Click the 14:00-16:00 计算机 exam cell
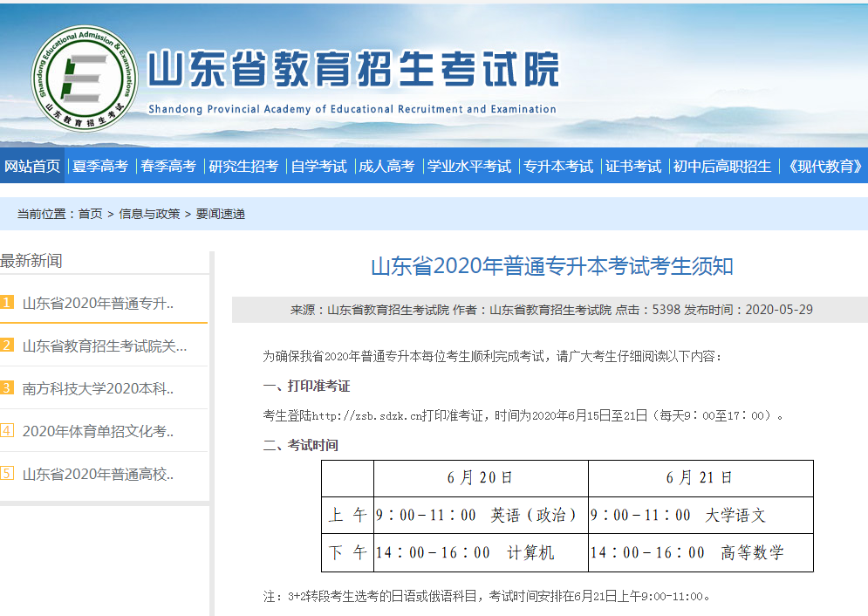Viewport: 868px width, 616px height. tap(481, 552)
